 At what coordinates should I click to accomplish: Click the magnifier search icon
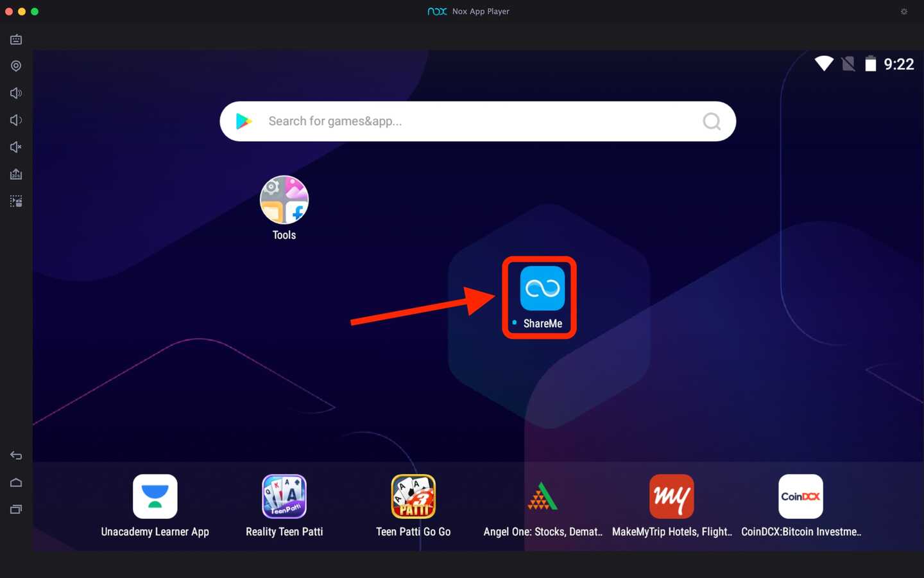[712, 121]
